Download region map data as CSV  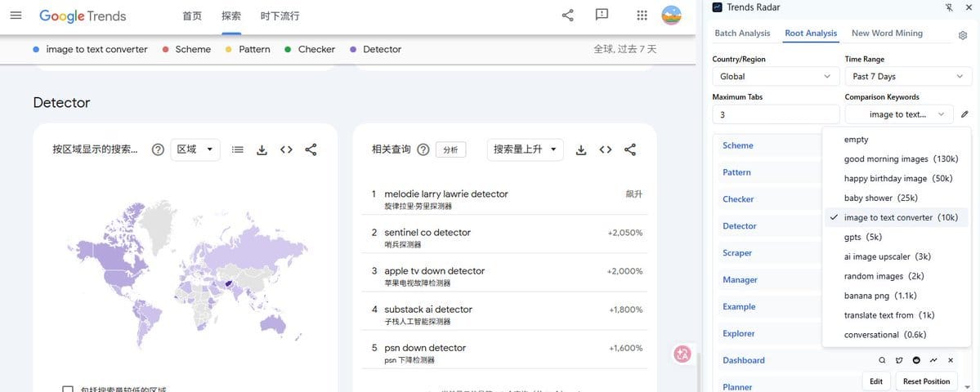262,149
